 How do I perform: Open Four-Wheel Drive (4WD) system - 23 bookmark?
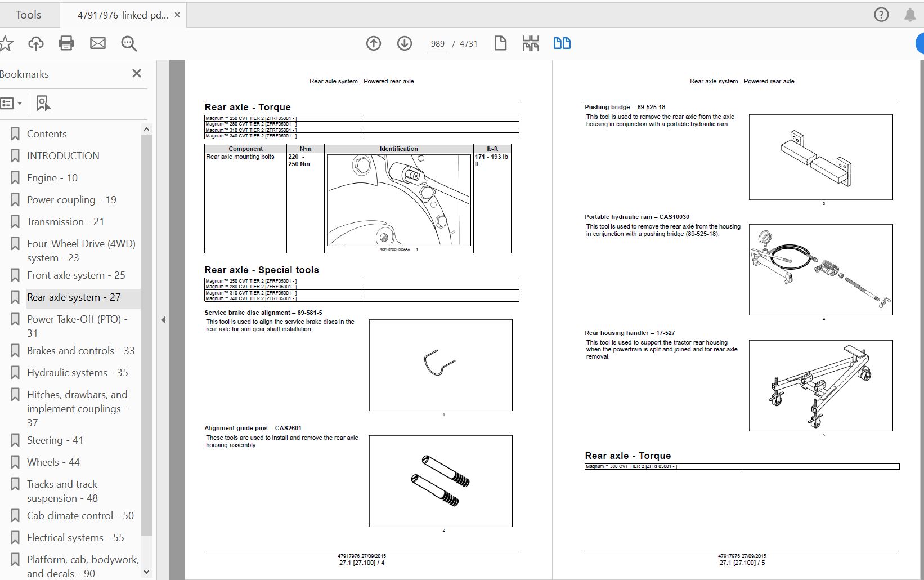[x=81, y=251]
